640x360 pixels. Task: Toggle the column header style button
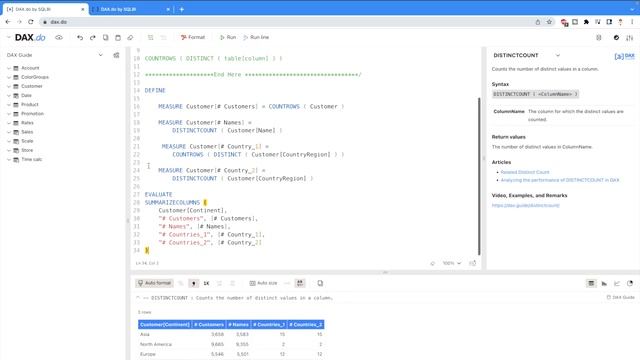coord(300,283)
